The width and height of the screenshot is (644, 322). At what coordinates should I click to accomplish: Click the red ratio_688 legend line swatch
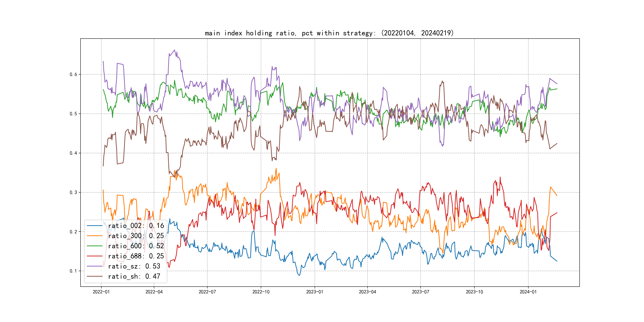tap(95, 256)
